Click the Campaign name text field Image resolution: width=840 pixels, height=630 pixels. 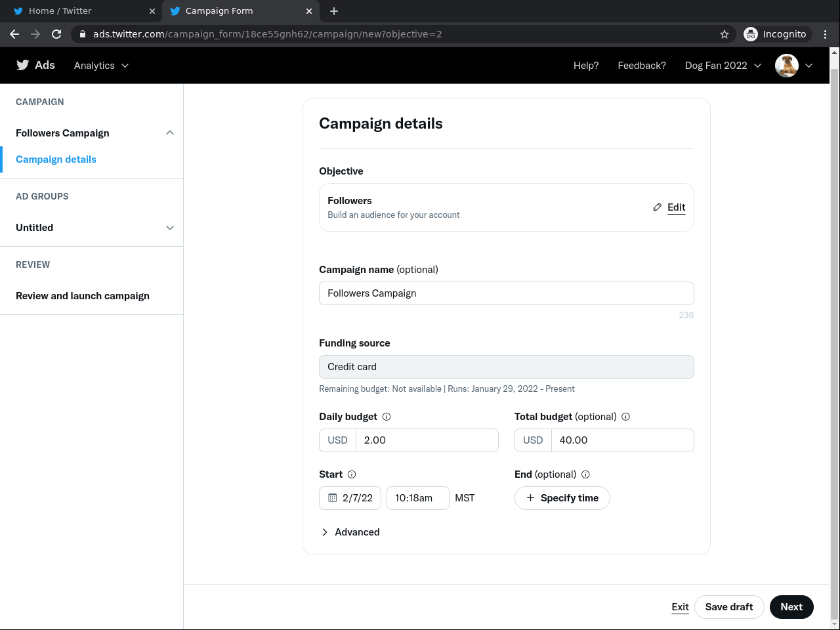[x=506, y=293]
